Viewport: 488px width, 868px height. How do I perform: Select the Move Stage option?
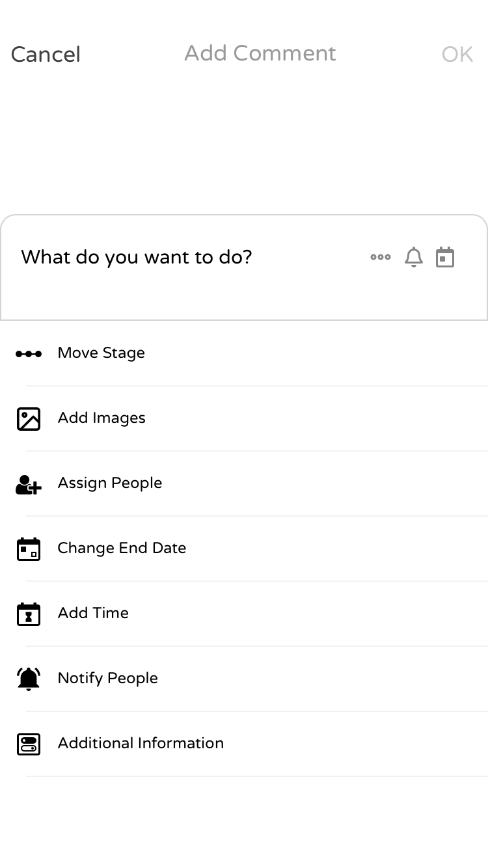click(x=244, y=353)
